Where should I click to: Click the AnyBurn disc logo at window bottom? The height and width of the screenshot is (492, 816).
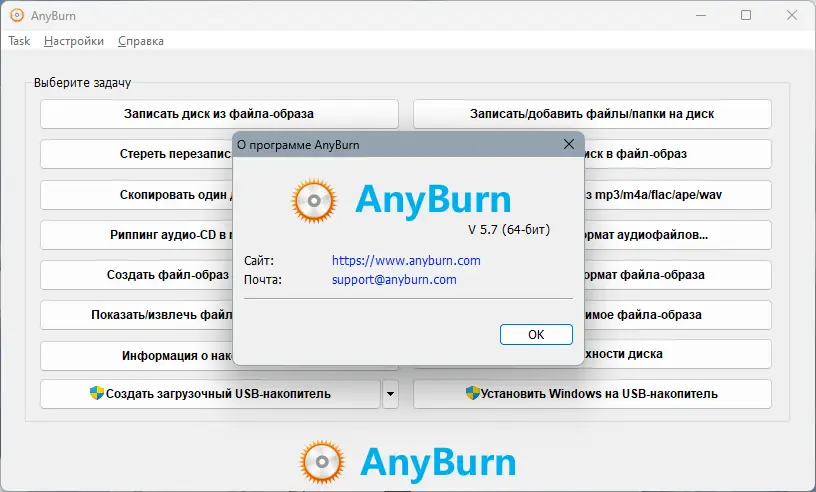tap(322, 462)
